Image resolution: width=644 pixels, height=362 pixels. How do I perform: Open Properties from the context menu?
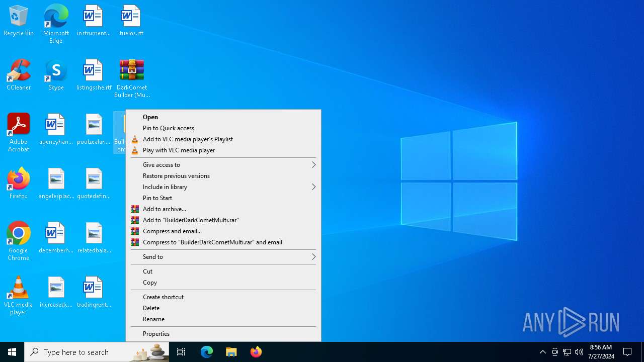223,334
